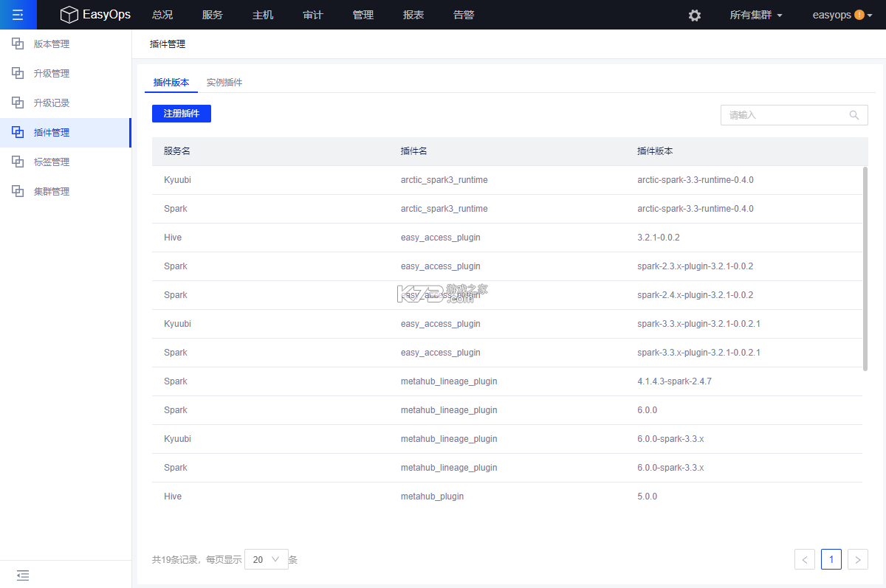
Task: Click spark-2.4.x-plugin-3.2.1-0.0.2 version cell
Action: [696, 295]
